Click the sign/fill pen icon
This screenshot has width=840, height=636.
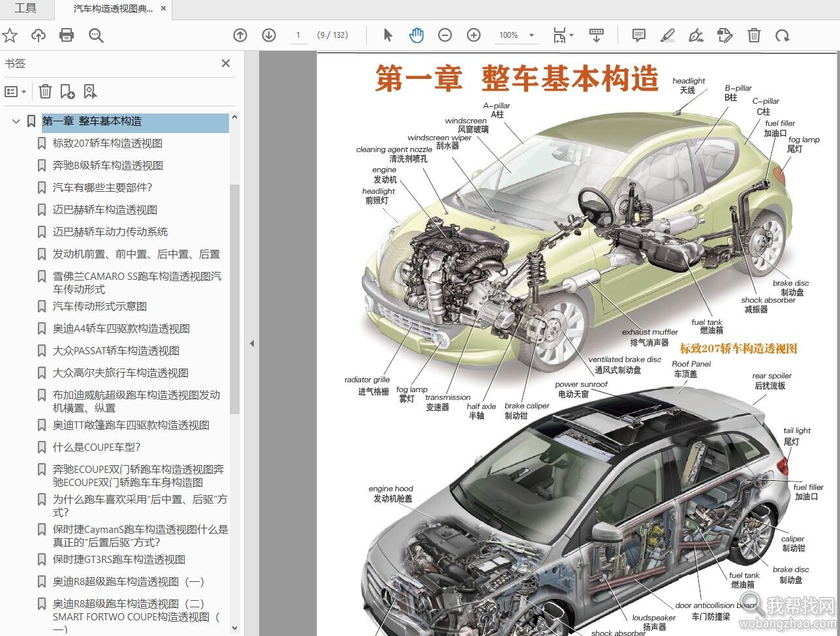point(696,35)
